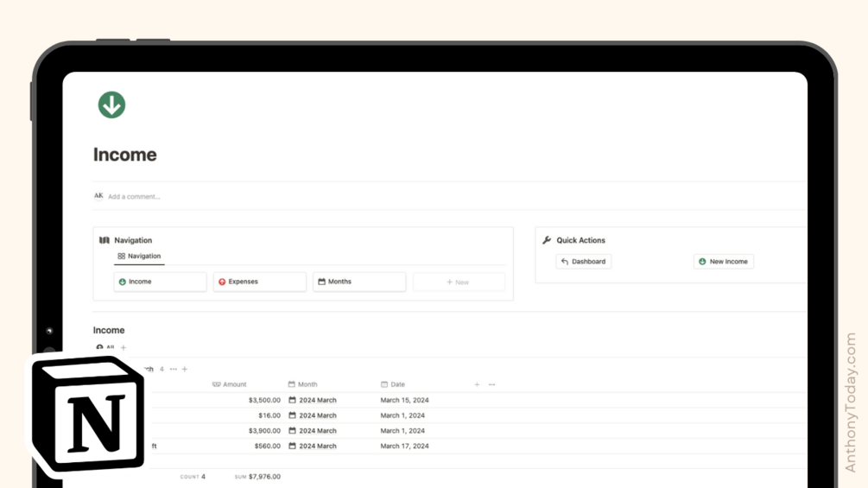This screenshot has height=488, width=868.
Task: Open the Date column header
Action: pos(393,384)
